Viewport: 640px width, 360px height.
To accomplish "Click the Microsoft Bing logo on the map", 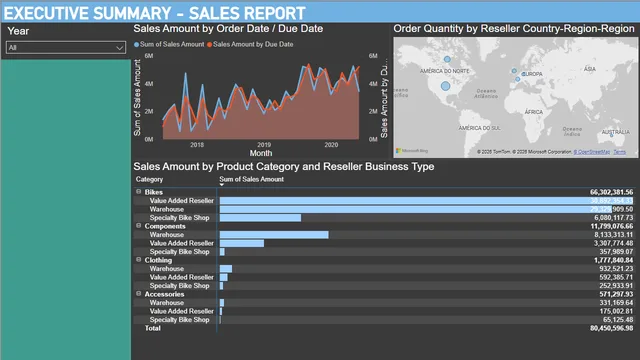I will pos(412,151).
